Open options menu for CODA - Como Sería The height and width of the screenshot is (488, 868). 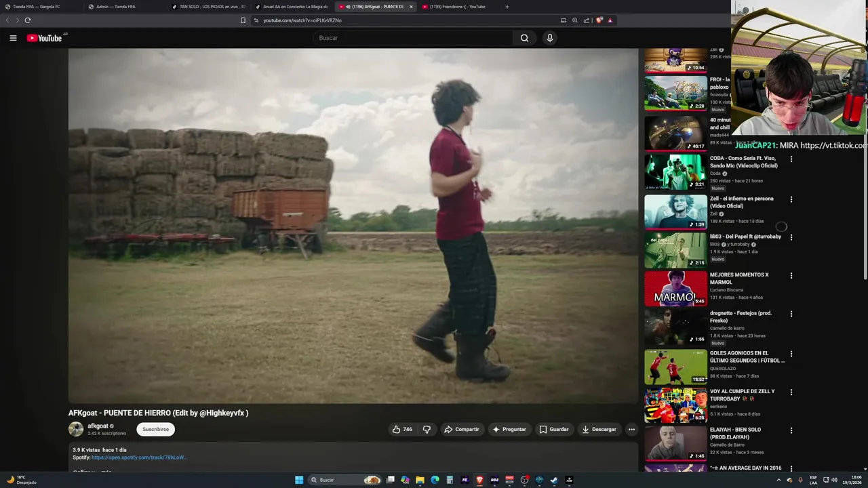click(x=791, y=159)
